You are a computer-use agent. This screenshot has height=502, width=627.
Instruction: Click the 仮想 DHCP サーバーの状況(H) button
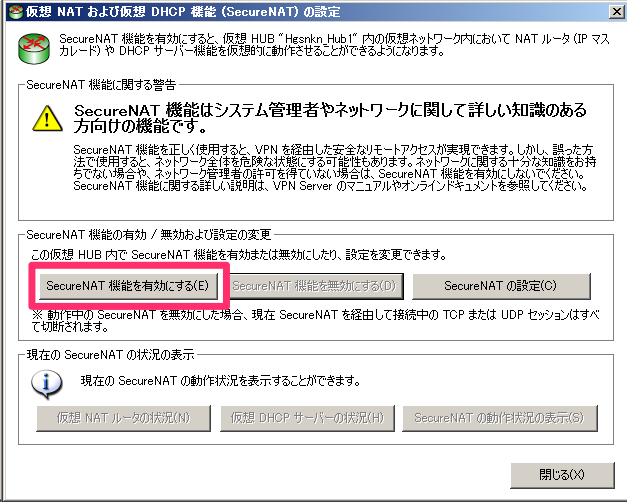coord(307,418)
